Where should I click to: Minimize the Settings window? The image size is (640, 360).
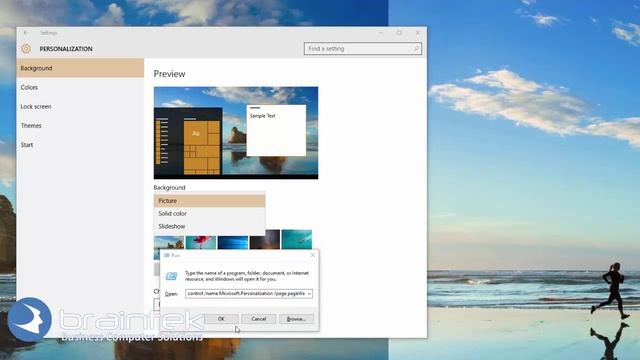pos(381,33)
